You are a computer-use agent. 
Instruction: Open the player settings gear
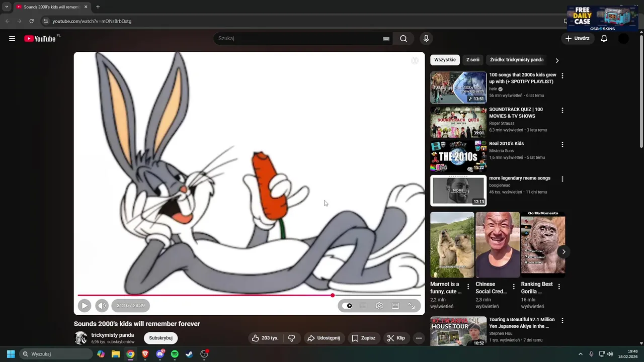tap(379, 306)
